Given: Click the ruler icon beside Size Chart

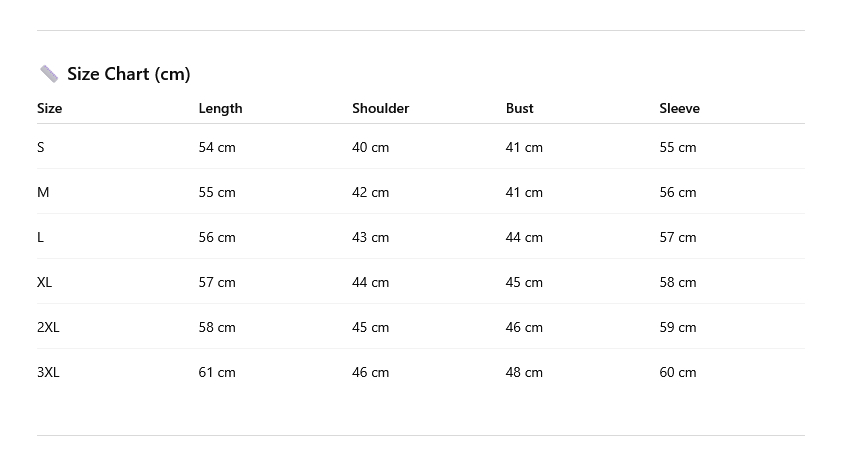Looking at the screenshot, I should [x=49, y=74].
